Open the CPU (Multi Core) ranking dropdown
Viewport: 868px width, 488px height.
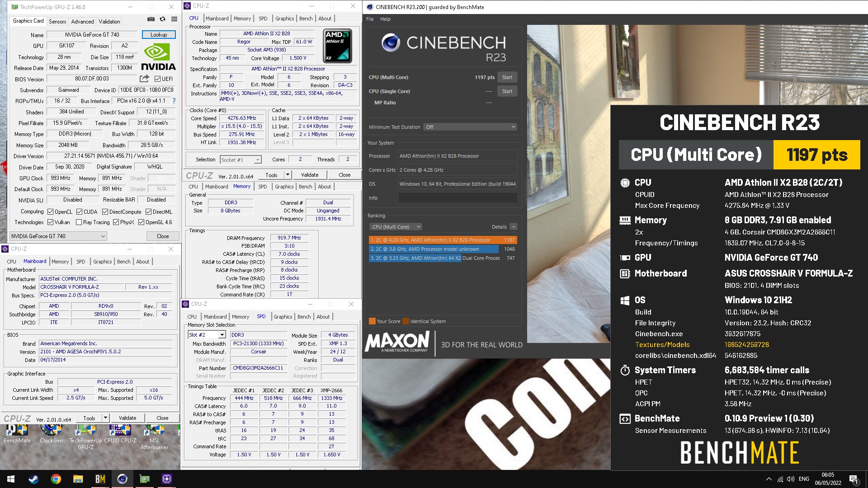(x=396, y=227)
